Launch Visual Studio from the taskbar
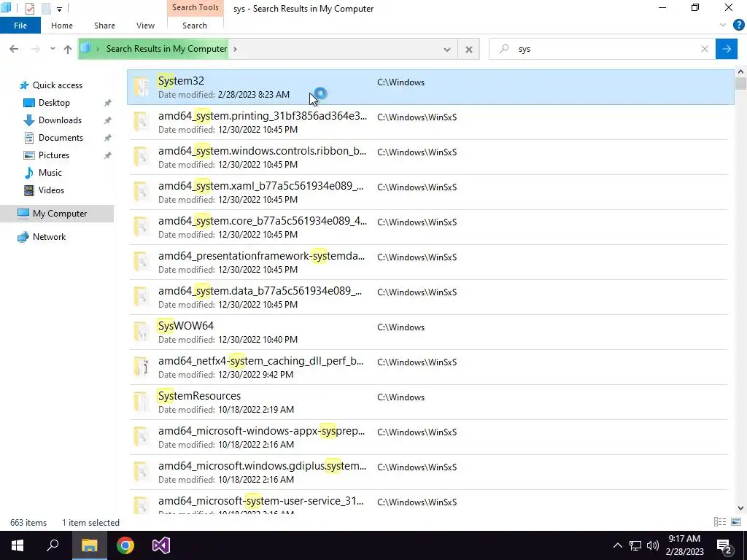Viewport: 747px width, 560px height. [x=161, y=545]
